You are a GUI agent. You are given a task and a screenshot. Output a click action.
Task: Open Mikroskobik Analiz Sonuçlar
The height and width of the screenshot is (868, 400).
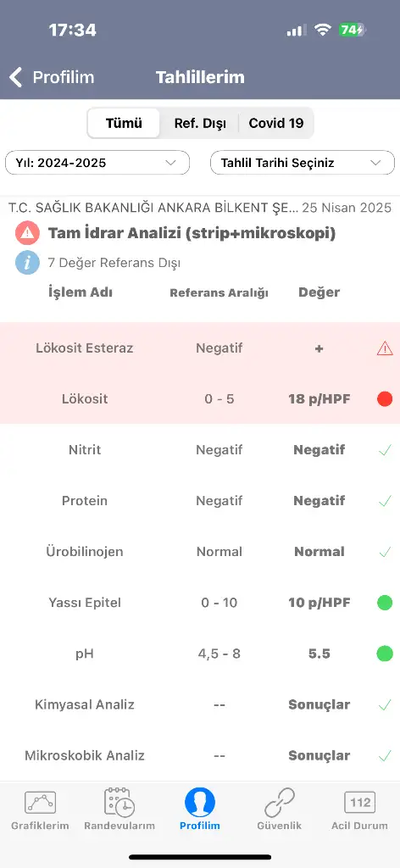(x=319, y=755)
